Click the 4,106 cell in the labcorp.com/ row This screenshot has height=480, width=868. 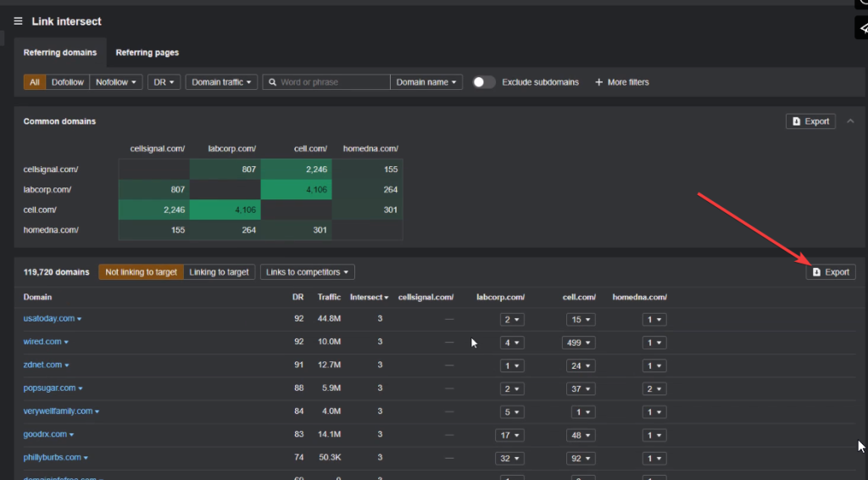click(x=296, y=189)
